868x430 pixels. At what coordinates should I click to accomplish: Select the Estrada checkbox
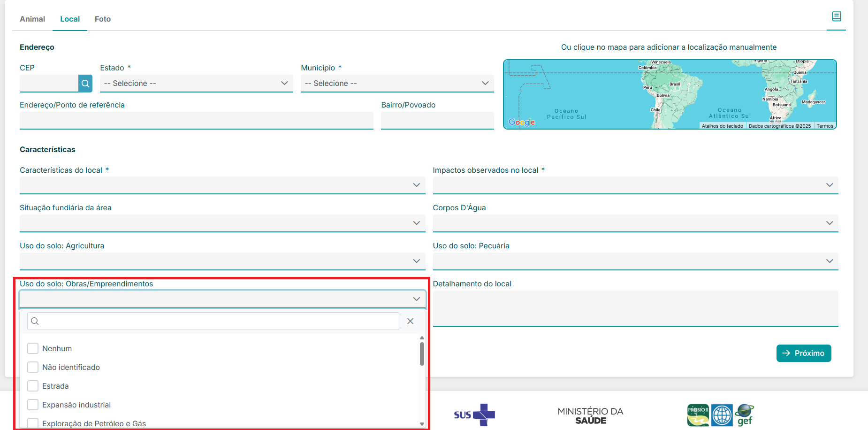pyautogui.click(x=33, y=386)
